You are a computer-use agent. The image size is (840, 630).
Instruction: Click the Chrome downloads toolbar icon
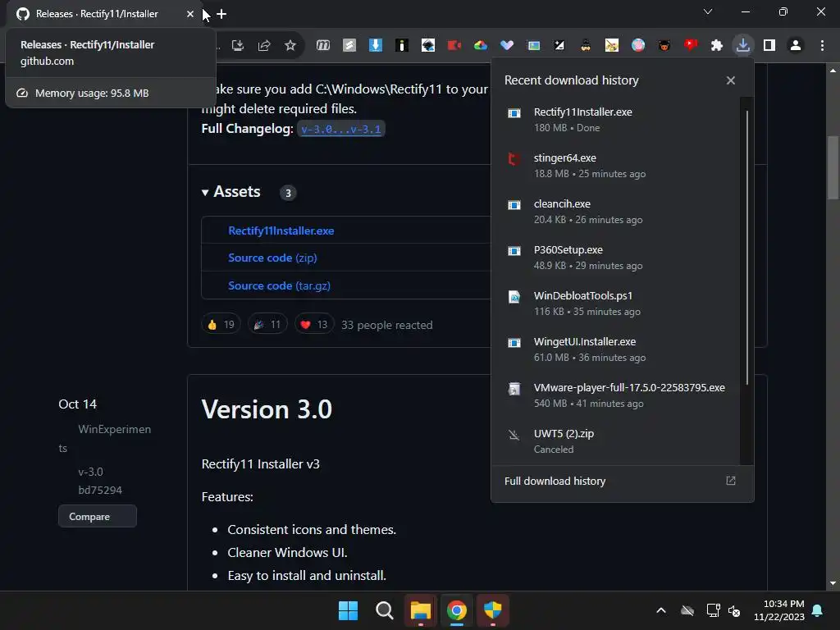point(743,46)
